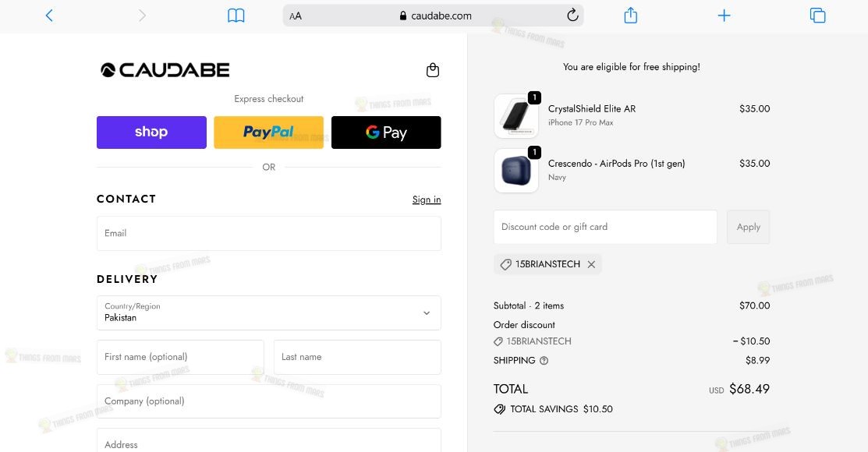Viewport: 868px width, 452px height.
Task: Click the tag icon in the 15BRIANSTECH chip
Action: pos(505,264)
